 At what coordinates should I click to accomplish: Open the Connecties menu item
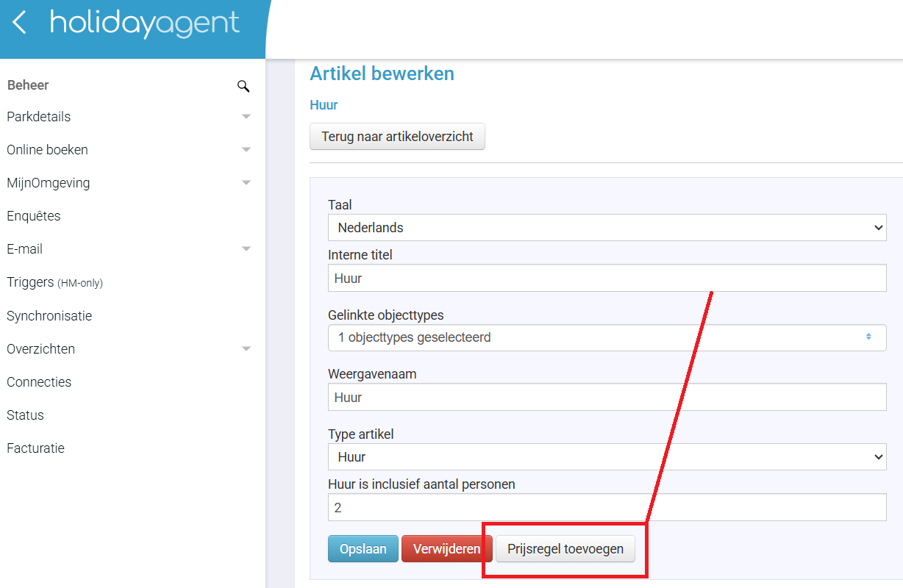[x=39, y=382]
